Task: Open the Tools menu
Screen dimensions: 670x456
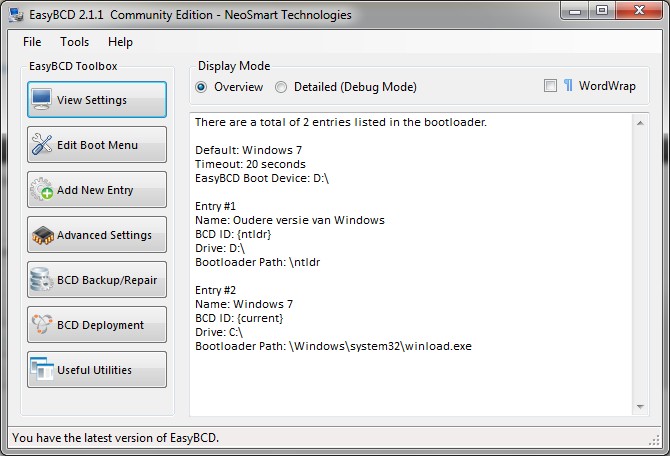Action: [x=74, y=42]
